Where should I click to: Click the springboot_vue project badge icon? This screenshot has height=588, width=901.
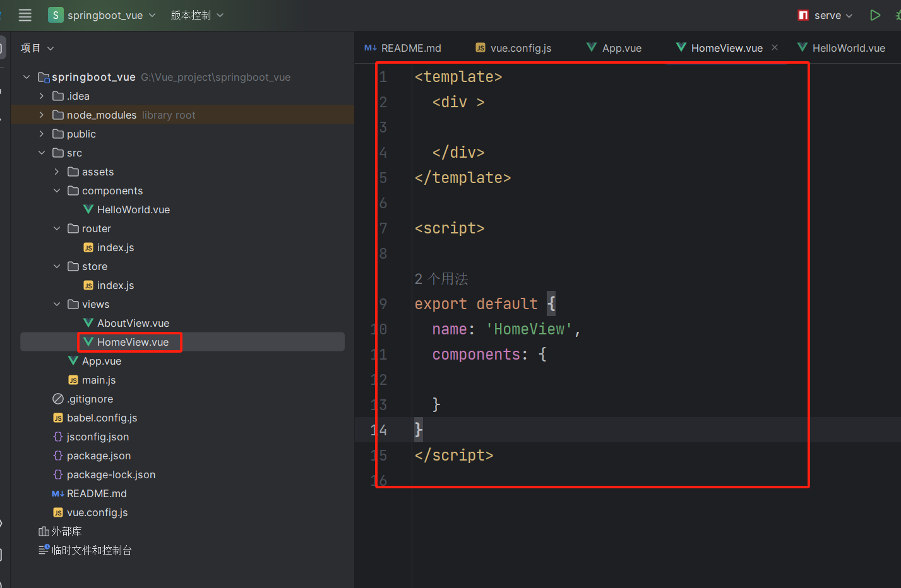click(56, 15)
